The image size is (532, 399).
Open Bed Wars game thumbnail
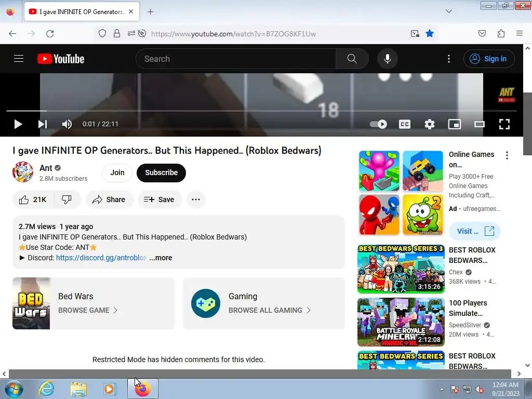click(31, 303)
